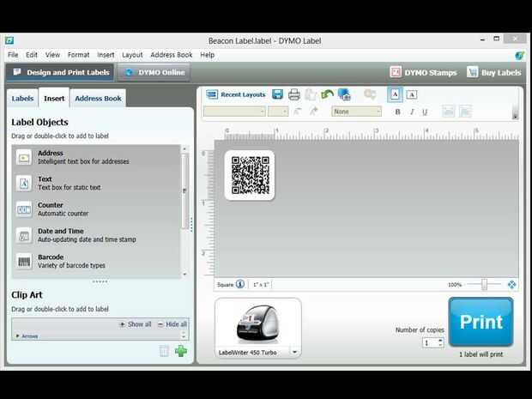
Task: Undo with the green arrow icon
Action: 327,94
